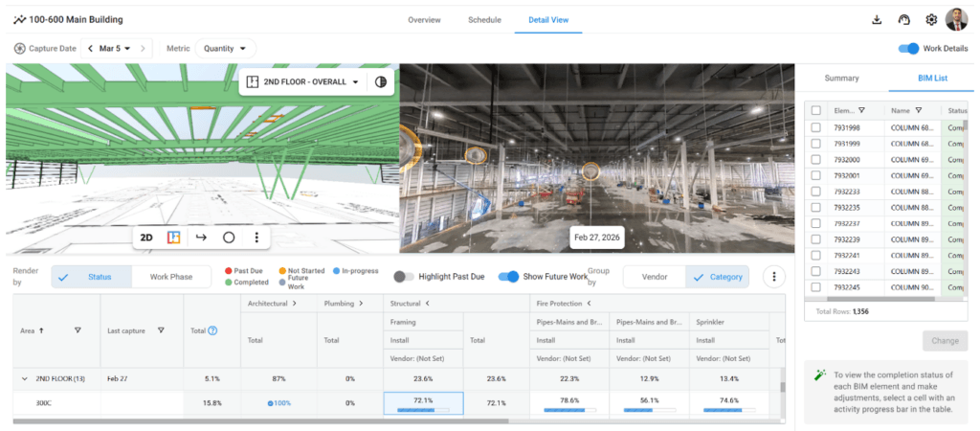
Task: Click the capture date aperture icon
Action: 19,48
